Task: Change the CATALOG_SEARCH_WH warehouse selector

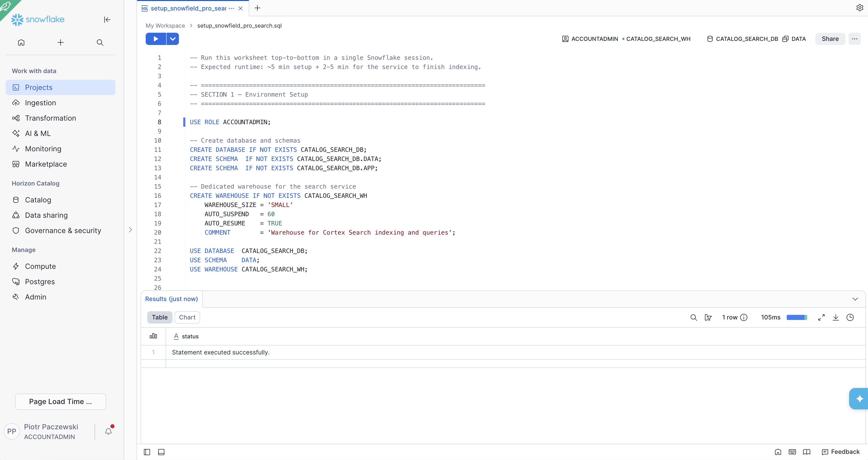Action: [x=656, y=39]
